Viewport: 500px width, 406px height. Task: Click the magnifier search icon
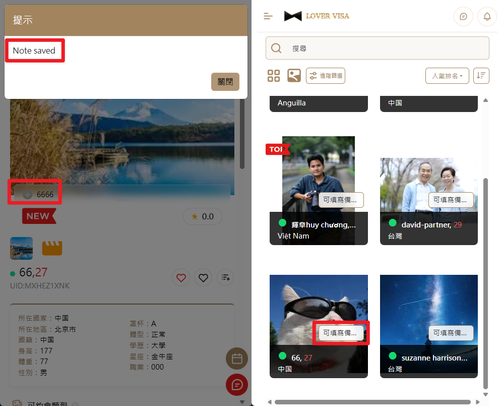(276, 48)
